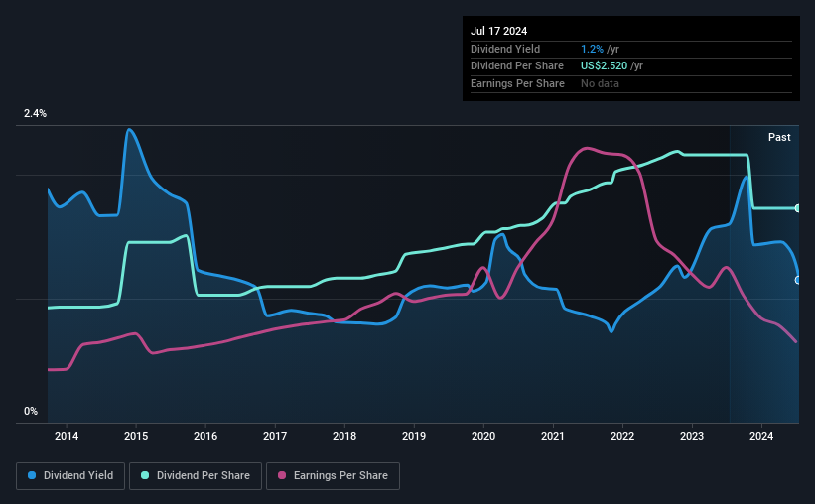Click the US$2.520 dividend value
The height and width of the screenshot is (504, 815).
pos(604,66)
